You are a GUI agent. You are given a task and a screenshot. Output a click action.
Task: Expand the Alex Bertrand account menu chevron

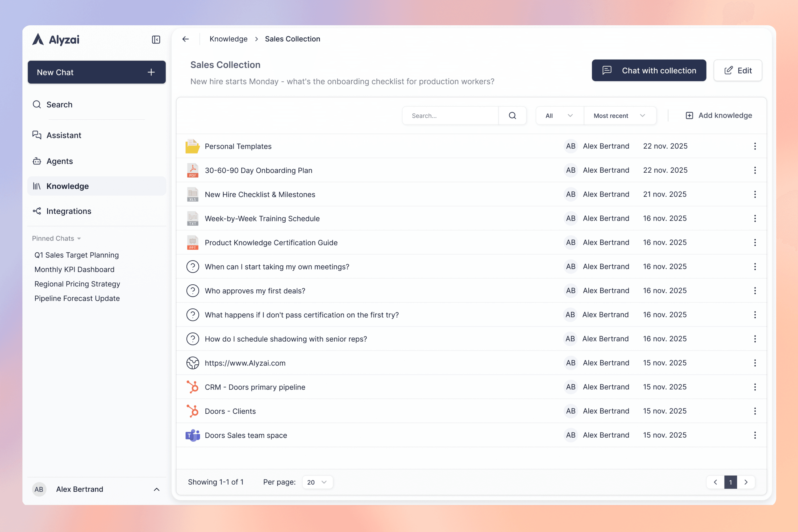pyautogui.click(x=156, y=489)
